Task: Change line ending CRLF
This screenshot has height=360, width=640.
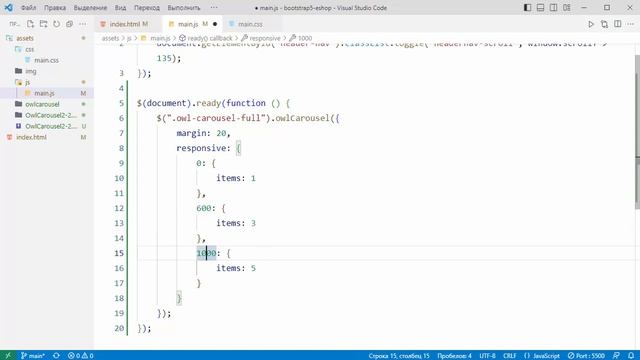Action: [509, 356]
